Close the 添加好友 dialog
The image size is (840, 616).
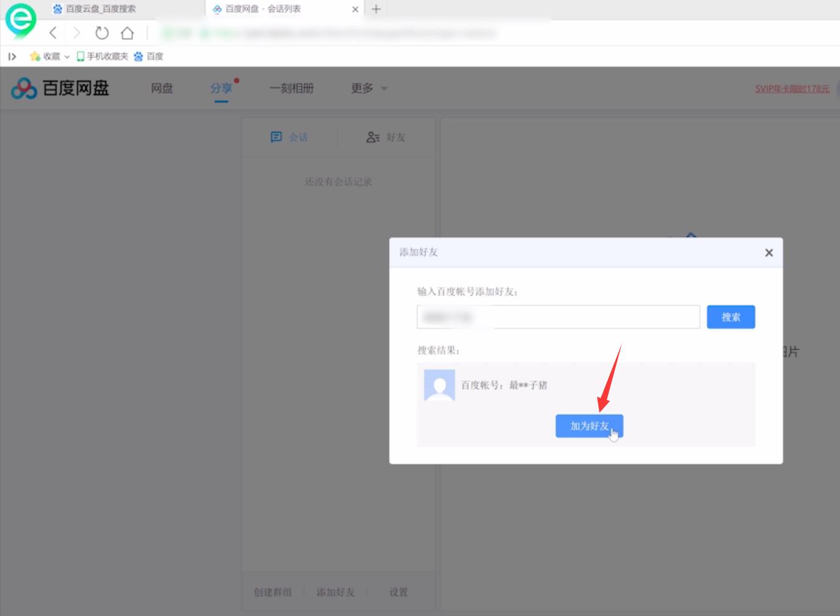coord(769,253)
